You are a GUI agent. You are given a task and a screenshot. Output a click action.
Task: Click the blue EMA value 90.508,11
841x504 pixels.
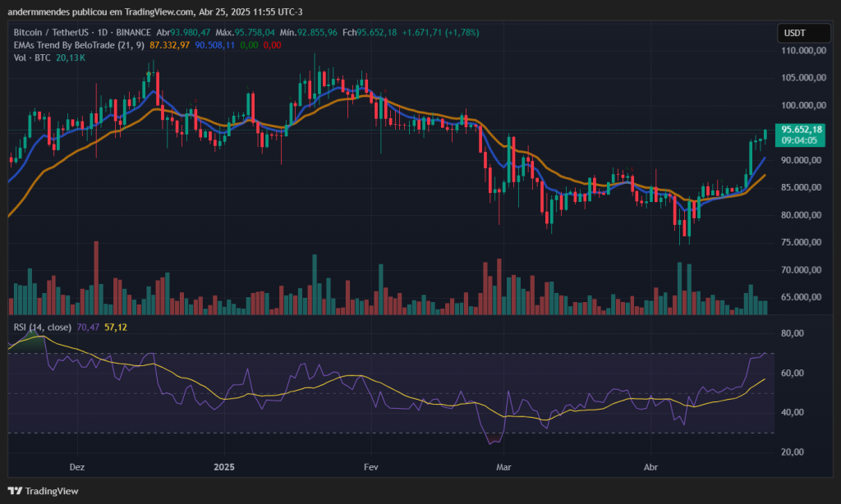(x=214, y=45)
